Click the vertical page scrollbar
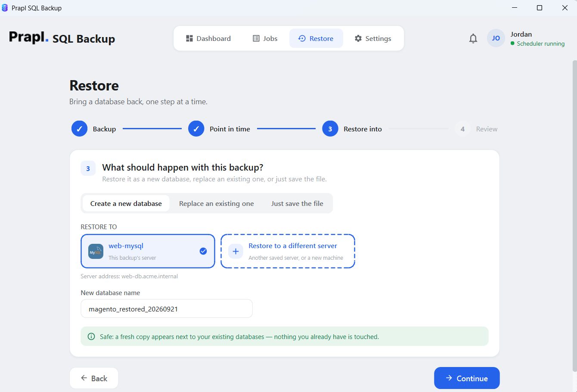The width and height of the screenshot is (577, 392). coord(574,215)
